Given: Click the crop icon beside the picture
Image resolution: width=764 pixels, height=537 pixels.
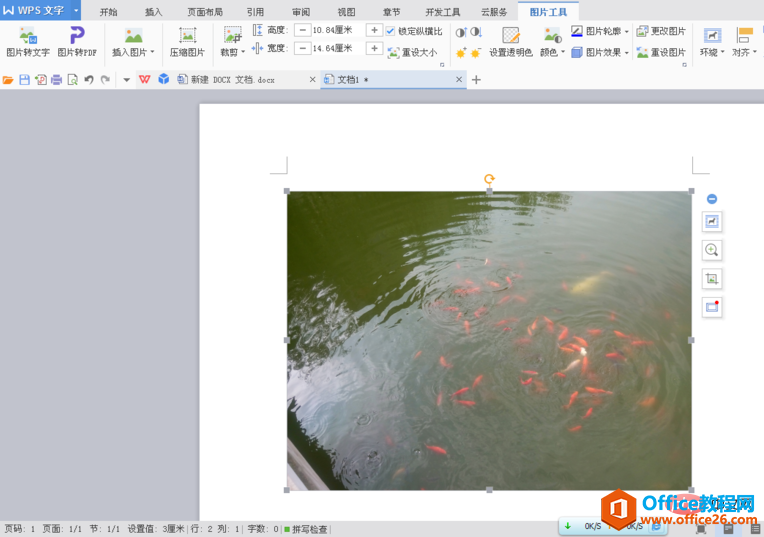Looking at the screenshot, I should (x=712, y=279).
